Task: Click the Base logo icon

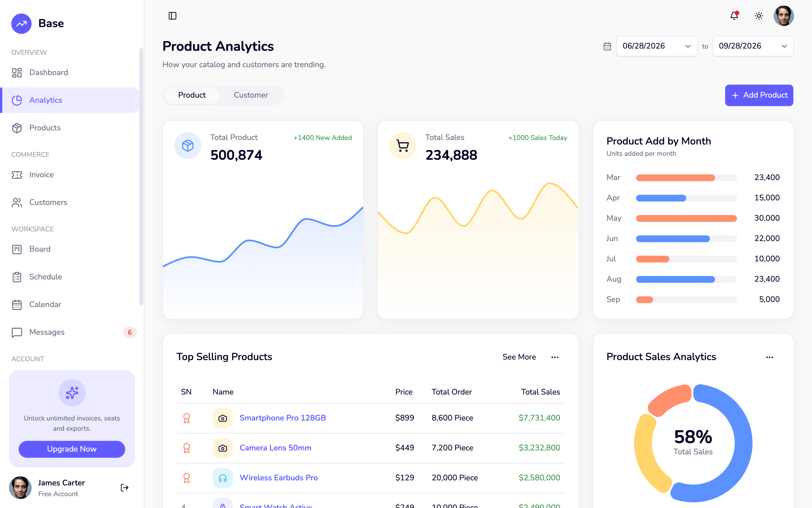Action: tap(21, 23)
